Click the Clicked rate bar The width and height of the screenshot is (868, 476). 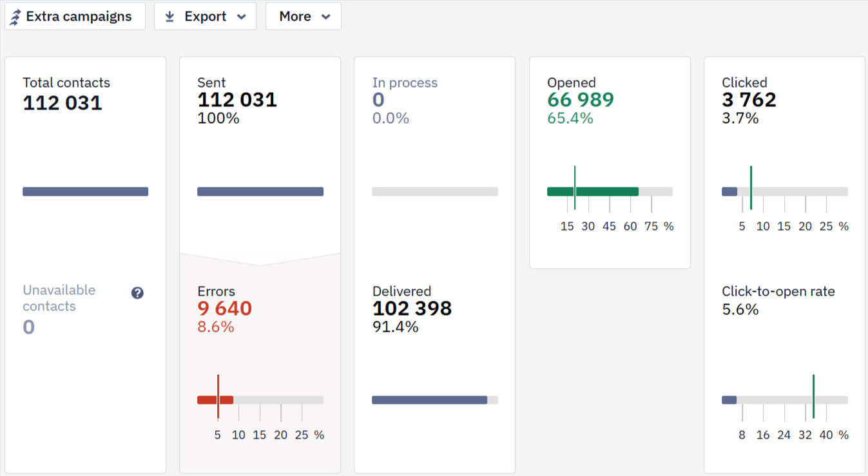(785, 191)
